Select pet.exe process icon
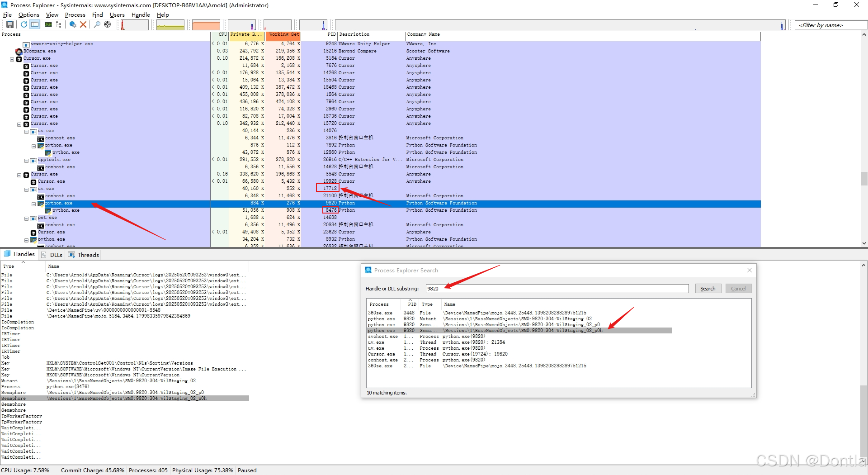The height and width of the screenshot is (475, 868). pyautogui.click(x=33, y=218)
